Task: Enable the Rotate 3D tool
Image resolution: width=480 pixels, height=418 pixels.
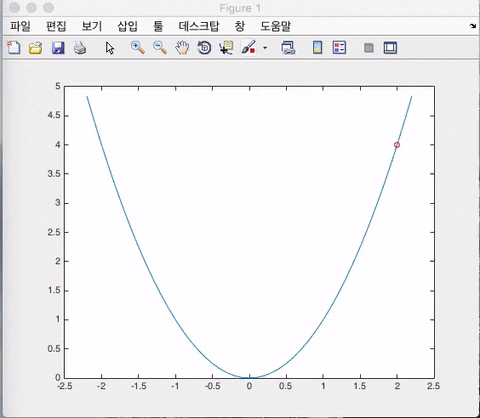Action: [x=204, y=48]
